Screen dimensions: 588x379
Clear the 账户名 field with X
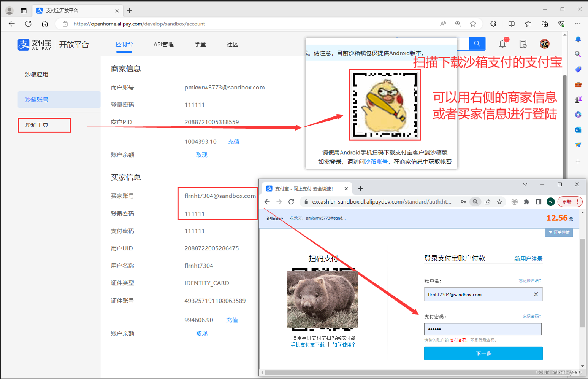(536, 294)
